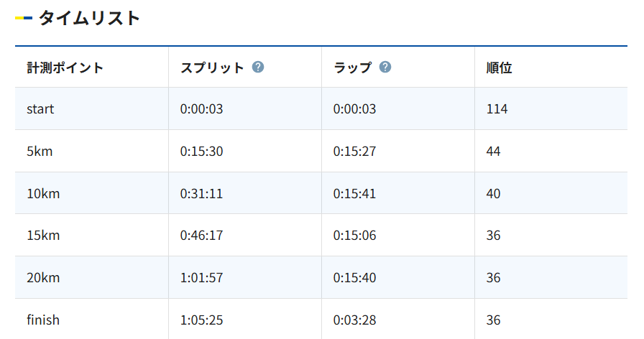Select the start row label
Viewport: 644px width, 339px height.
point(40,109)
